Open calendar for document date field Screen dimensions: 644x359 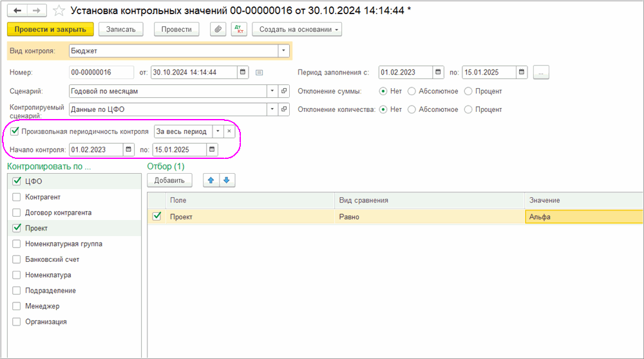[243, 72]
